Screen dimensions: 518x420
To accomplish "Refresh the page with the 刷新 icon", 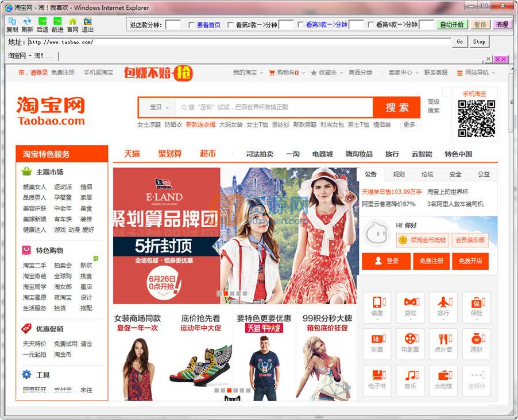I will tap(27, 25).
